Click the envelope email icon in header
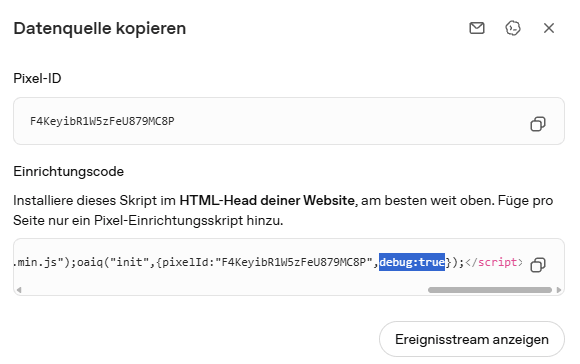Viewport: 580px width, 364px height. click(x=477, y=28)
